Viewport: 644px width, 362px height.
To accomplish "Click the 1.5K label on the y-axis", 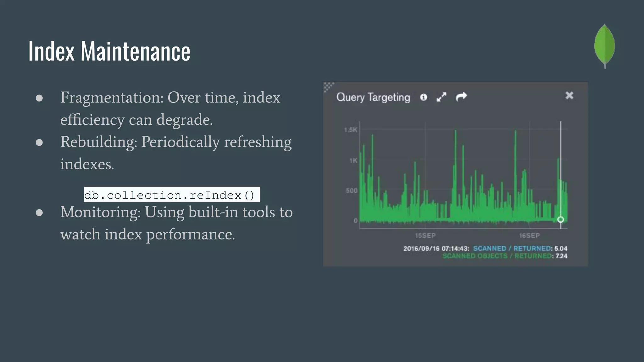I will [x=351, y=130].
